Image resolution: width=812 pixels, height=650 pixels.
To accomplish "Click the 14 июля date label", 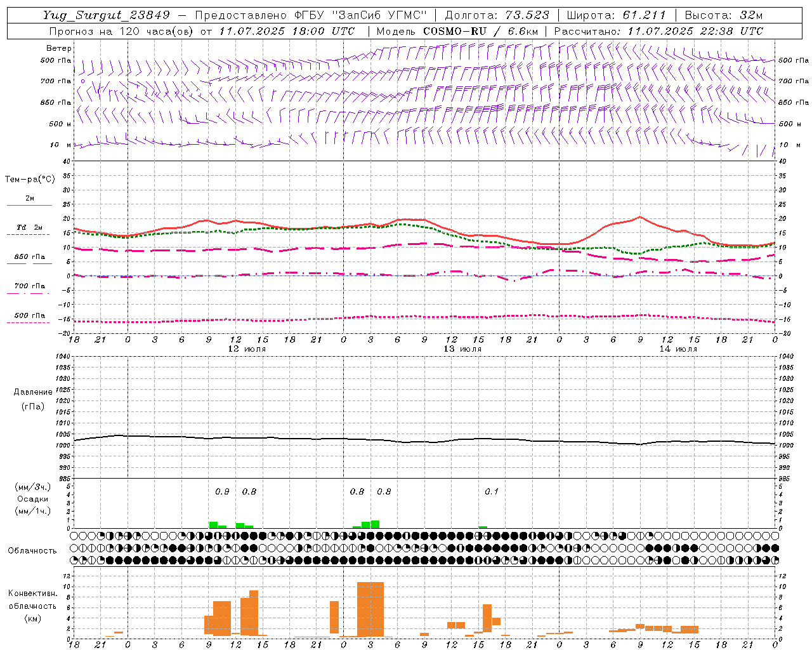I will tap(678, 349).
